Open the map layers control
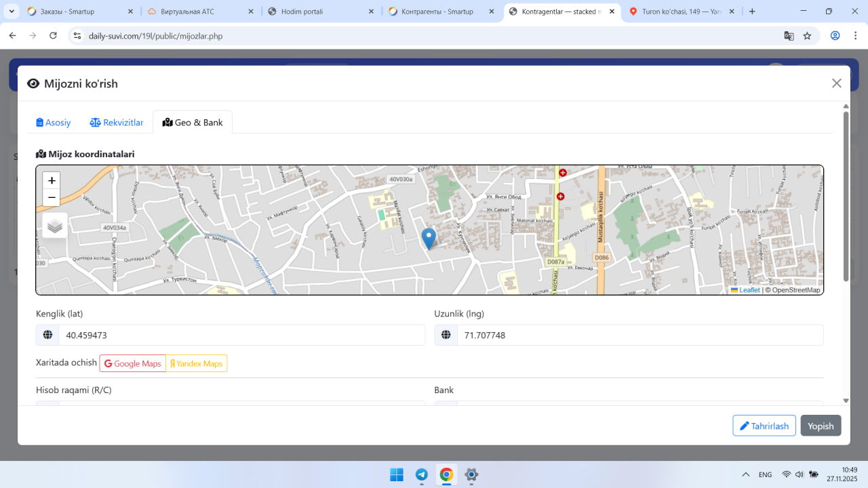This screenshot has width=868, height=488. click(x=55, y=226)
